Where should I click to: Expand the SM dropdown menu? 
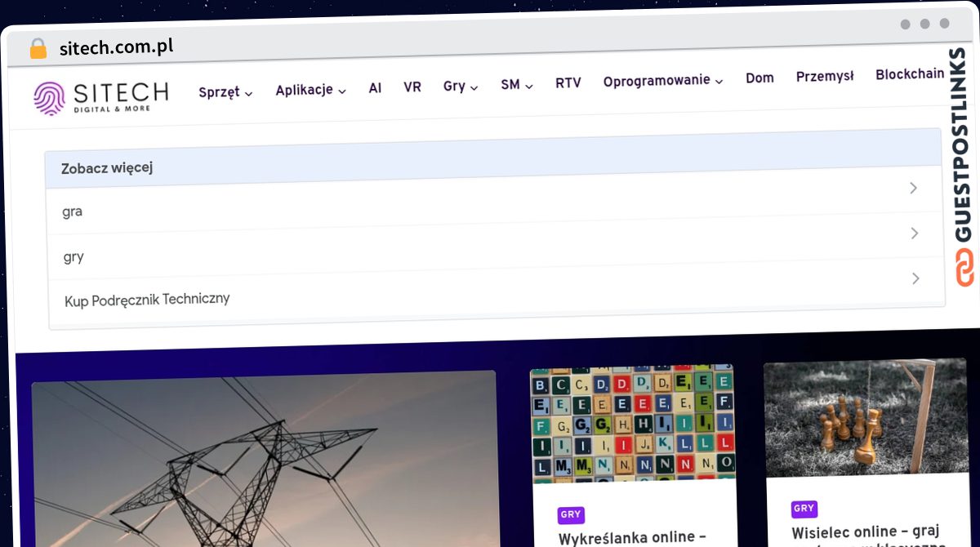pyautogui.click(x=517, y=84)
